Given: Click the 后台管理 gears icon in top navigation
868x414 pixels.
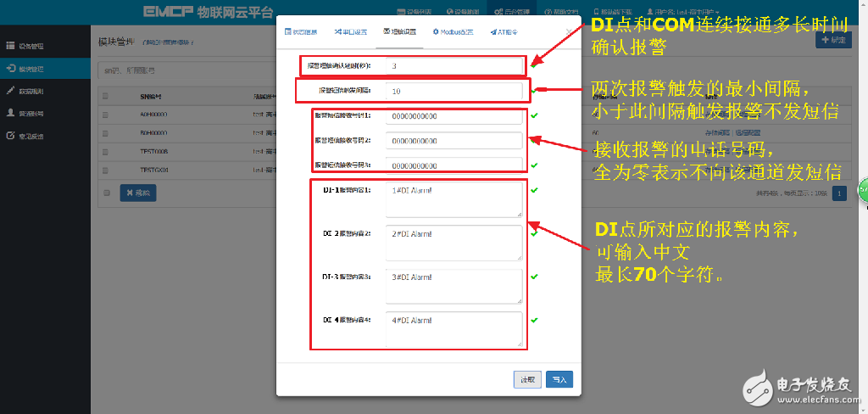Looking at the screenshot, I should pyautogui.click(x=498, y=12).
